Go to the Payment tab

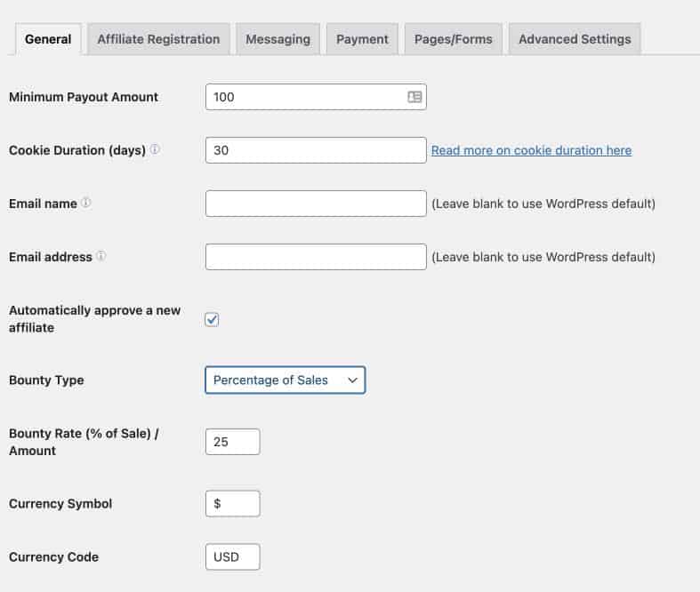pyautogui.click(x=362, y=39)
